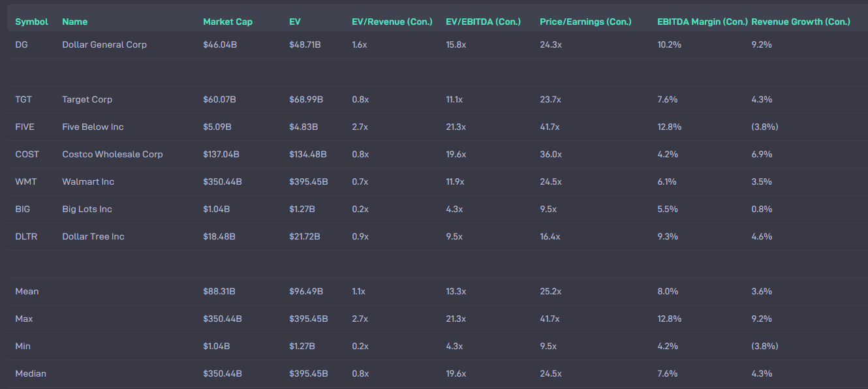Screen dimensions: 868x389
Task: Click Dollar Tree's $18.48B market cap
Action: click(x=219, y=236)
